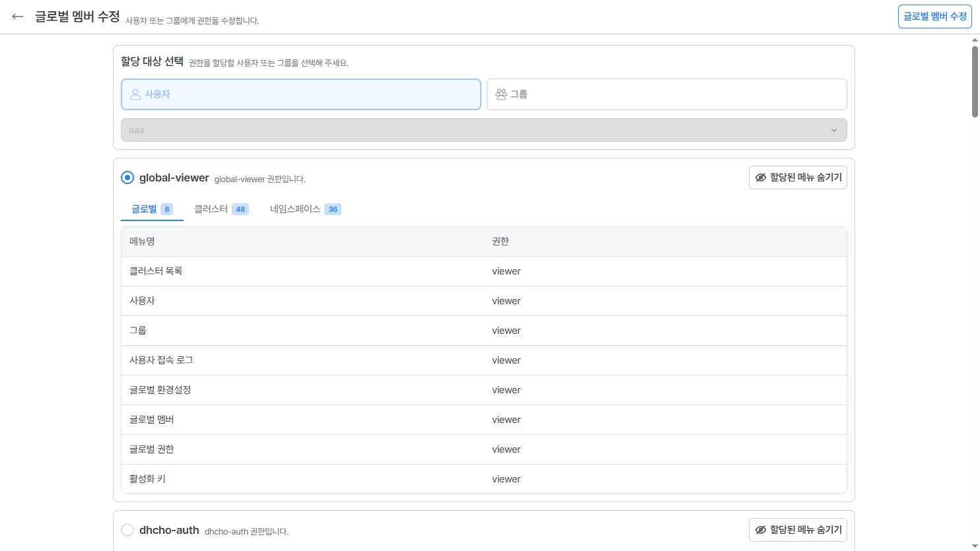This screenshot has width=980, height=551.
Task: Click the people icon in 그룹 card
Action: click(501, 94)
